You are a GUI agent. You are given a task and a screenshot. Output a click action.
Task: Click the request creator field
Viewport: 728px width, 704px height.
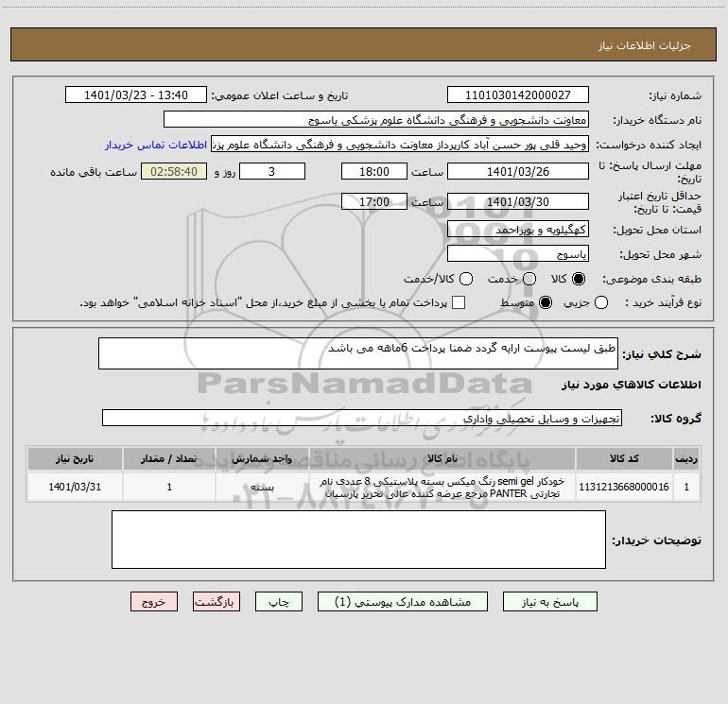[400, 145]
